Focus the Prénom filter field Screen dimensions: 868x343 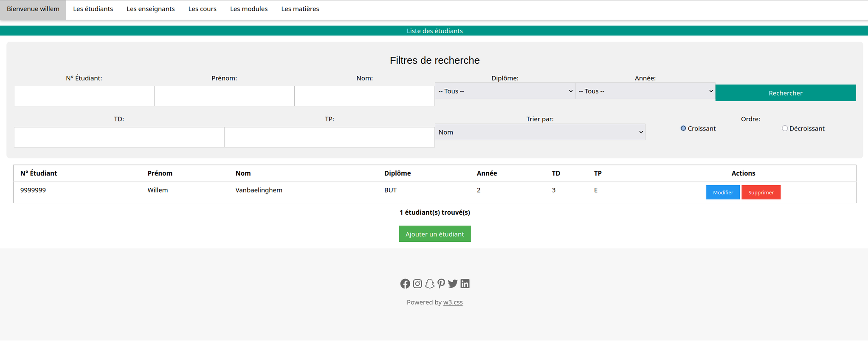(224, 96)
